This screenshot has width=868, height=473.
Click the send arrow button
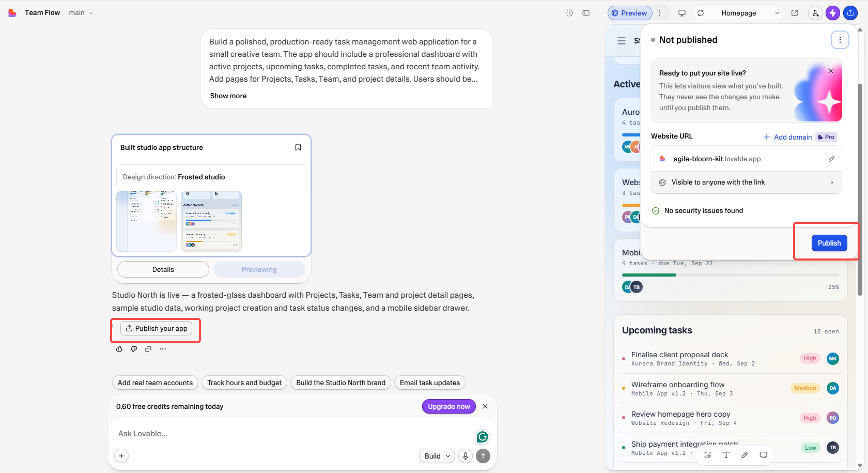[483, 456]
